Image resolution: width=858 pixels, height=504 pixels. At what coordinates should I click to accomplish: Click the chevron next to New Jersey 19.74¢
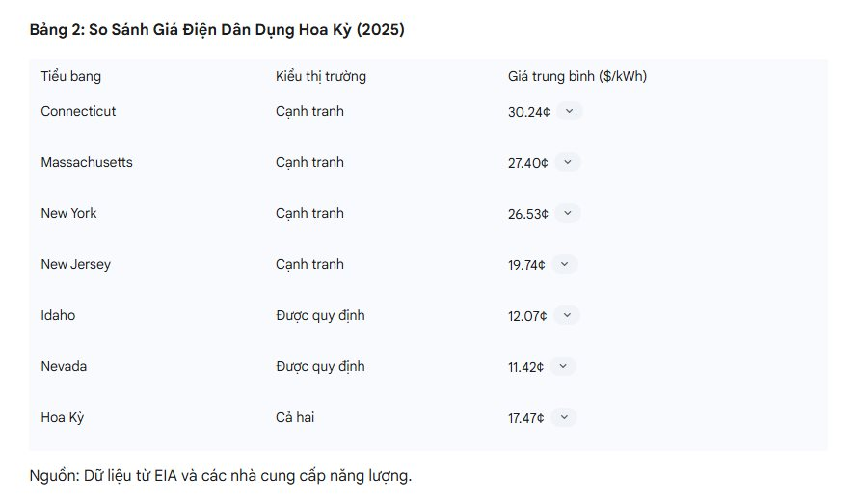pyautogui.click(x=564, y=264)
